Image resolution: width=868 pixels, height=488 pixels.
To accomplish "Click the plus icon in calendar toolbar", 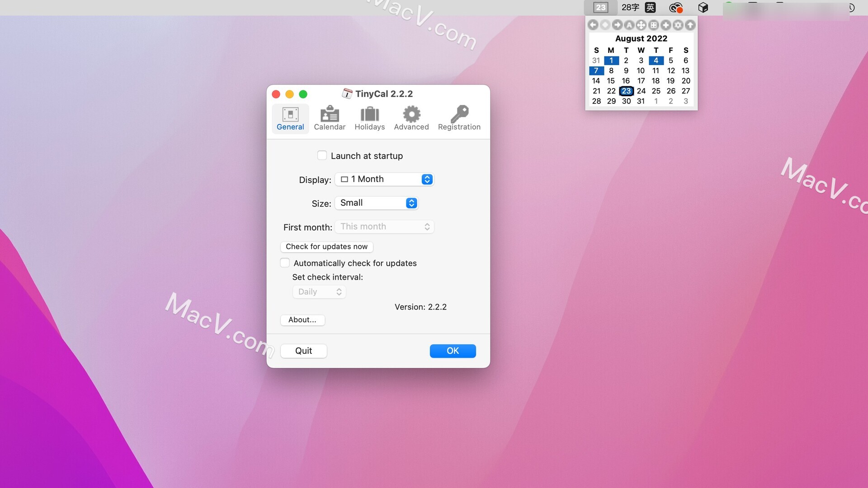I will [x=666, y=25].
